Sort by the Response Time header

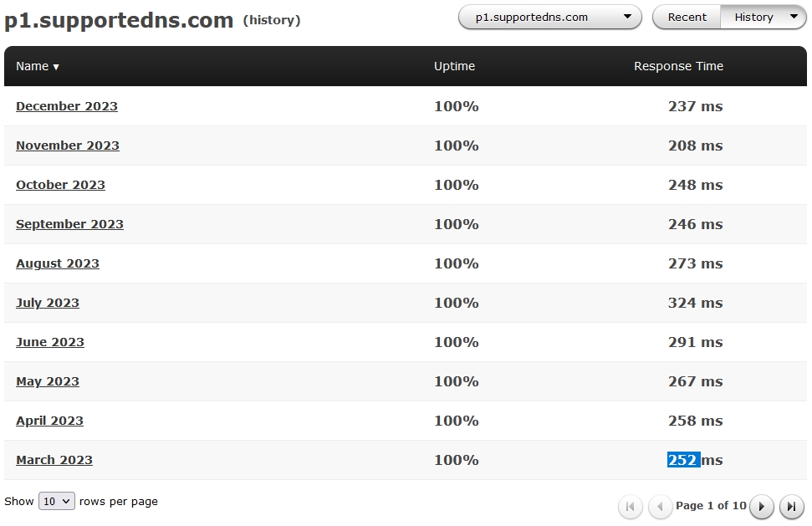[x=678, y=66]
